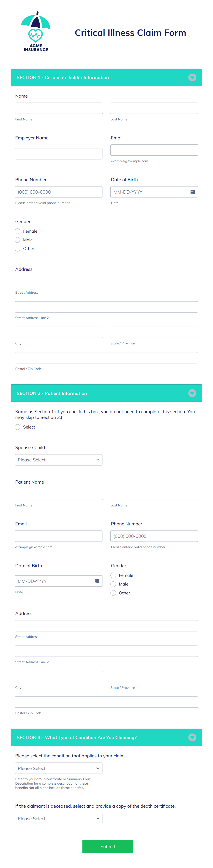Select the 'Same as Section 1' option
The height and width of the screenshot is (868, 213).
(x=17, y=427)
